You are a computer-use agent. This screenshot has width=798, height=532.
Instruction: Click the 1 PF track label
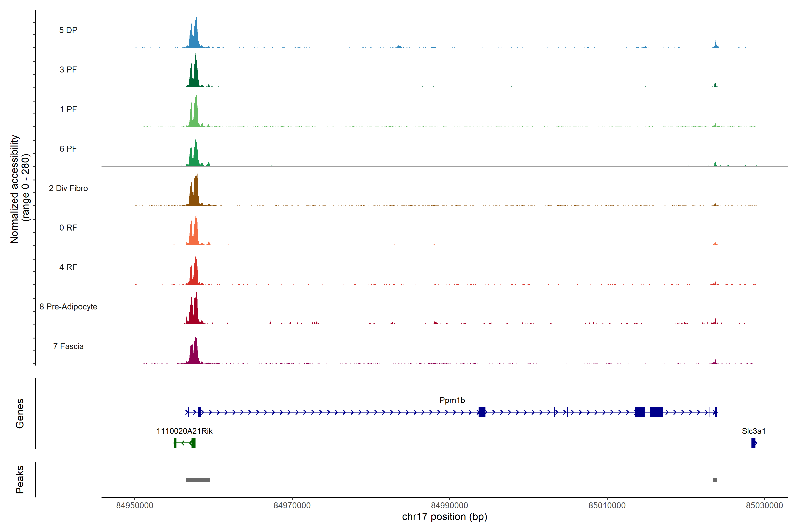[x=68, y=109]
